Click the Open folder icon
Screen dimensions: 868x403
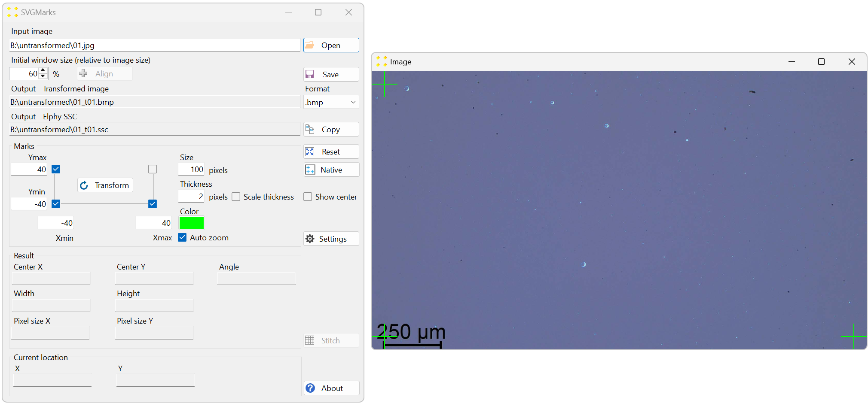(310, 45)
